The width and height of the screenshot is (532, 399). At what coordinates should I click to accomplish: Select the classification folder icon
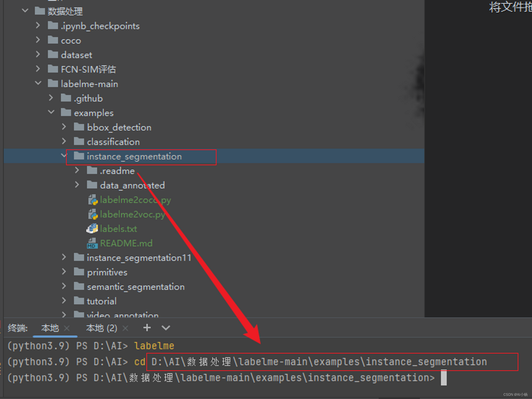point(79,141)
